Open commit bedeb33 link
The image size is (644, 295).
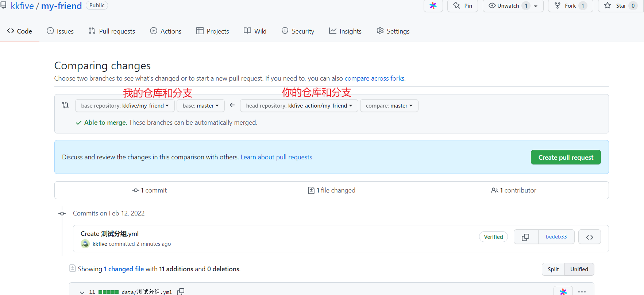(556, 237)
